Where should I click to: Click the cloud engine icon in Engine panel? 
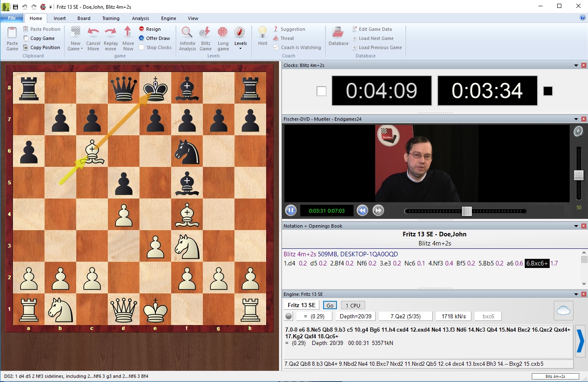563,310
